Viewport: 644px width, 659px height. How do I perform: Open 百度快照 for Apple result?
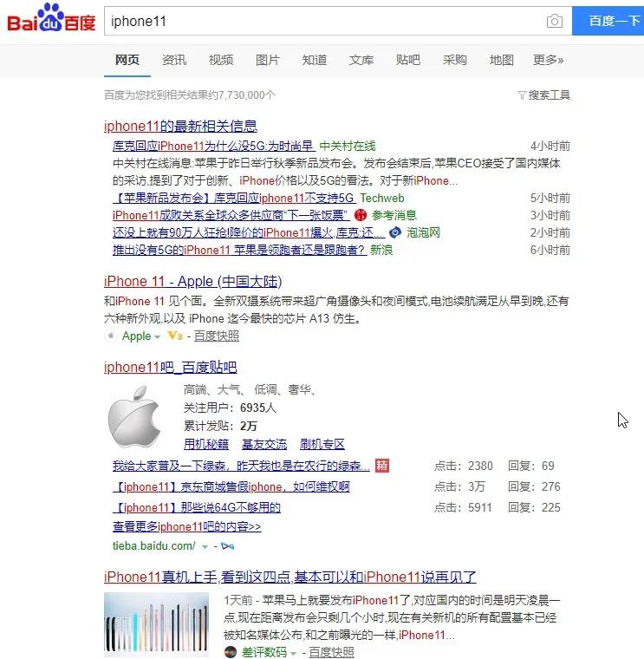point(217,336)
